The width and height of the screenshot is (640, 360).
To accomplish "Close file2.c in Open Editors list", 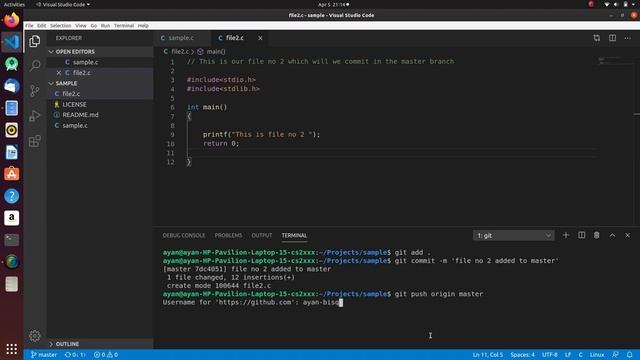I will pos(59,73).
